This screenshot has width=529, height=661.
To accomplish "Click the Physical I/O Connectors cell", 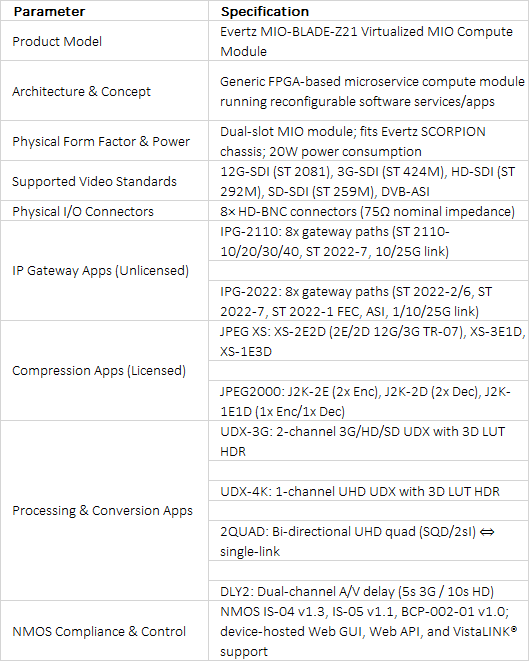I will click(104, 211).
